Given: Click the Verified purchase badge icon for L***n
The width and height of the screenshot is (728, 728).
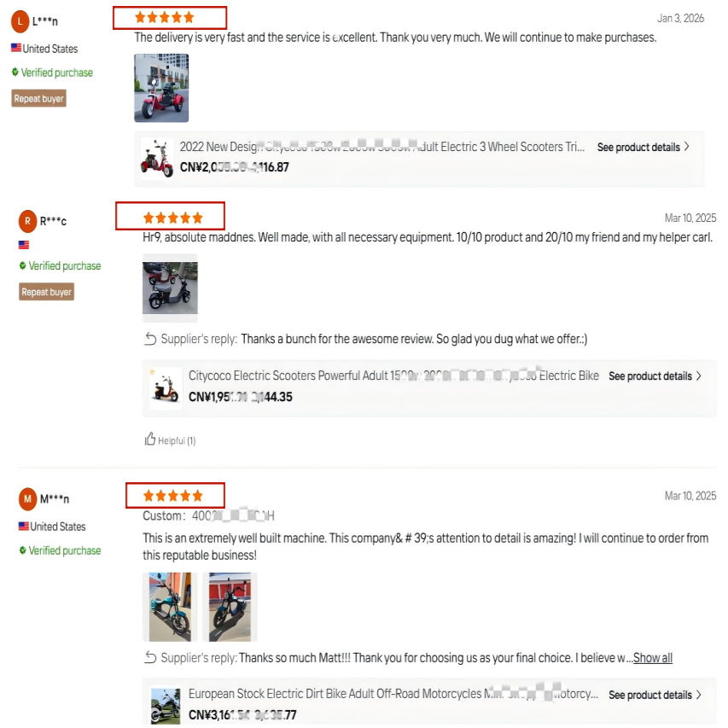Looking at the screenshot, I should point(15,72).
